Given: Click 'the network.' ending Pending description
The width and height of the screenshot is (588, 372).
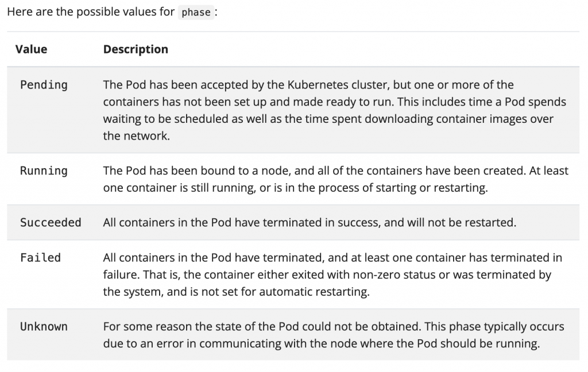Looking at the screenshot, I should point(137,135).
